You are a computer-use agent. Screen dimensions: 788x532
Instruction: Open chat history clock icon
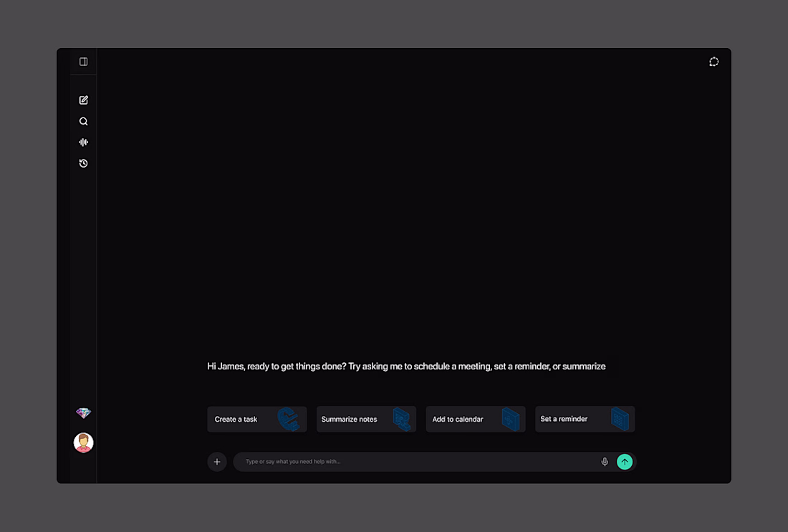click(x=83, y=163)
